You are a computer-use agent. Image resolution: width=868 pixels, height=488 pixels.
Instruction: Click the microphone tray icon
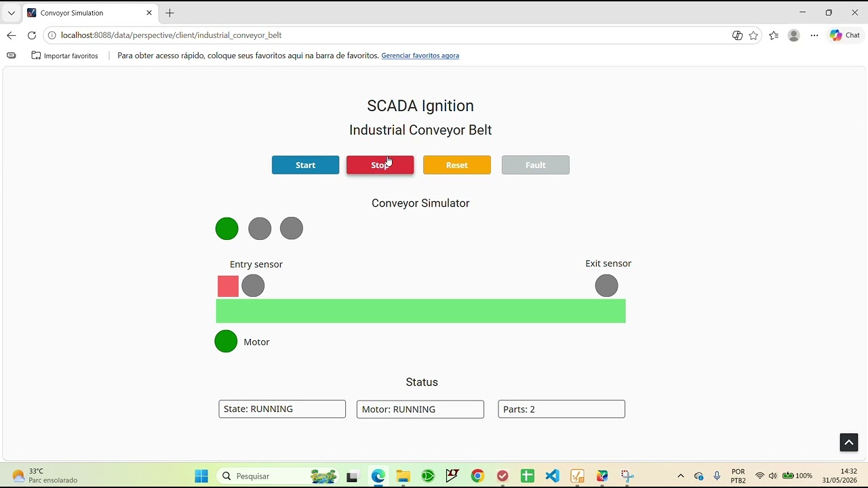pyautogui.click(x=717, y=476)
